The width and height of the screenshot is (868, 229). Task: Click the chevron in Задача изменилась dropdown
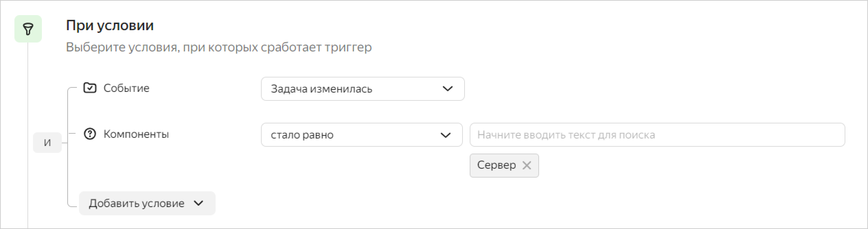[447, 89]
